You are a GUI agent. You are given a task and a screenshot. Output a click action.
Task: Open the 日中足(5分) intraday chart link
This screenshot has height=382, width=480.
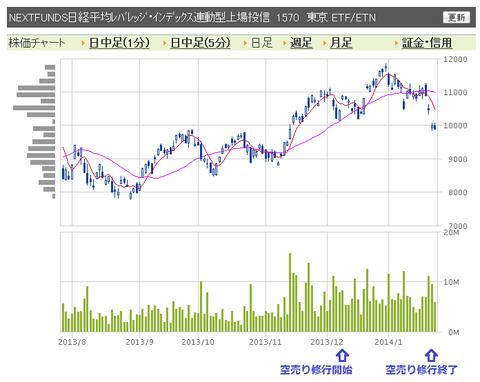[200, 43]
